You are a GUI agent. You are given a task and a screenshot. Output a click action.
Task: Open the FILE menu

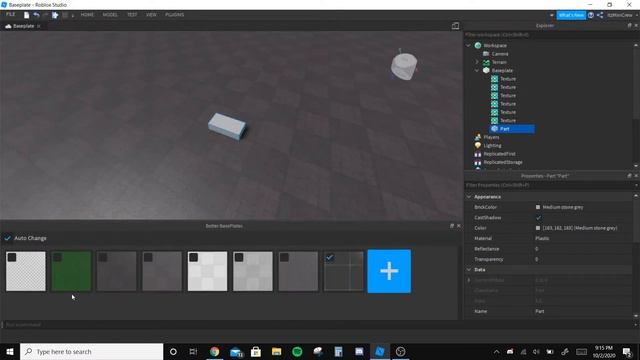click(11, 14)
